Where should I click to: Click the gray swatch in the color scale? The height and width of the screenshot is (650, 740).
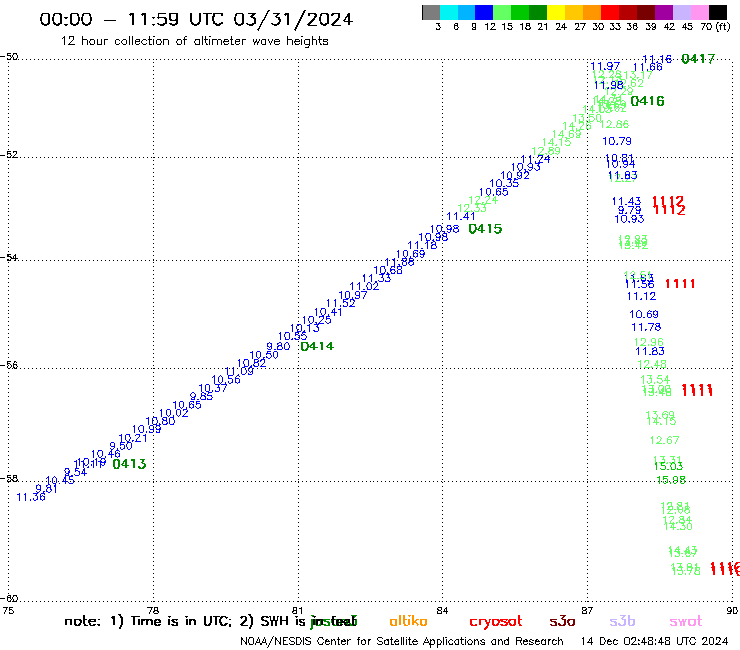click(x=431, y=12)
